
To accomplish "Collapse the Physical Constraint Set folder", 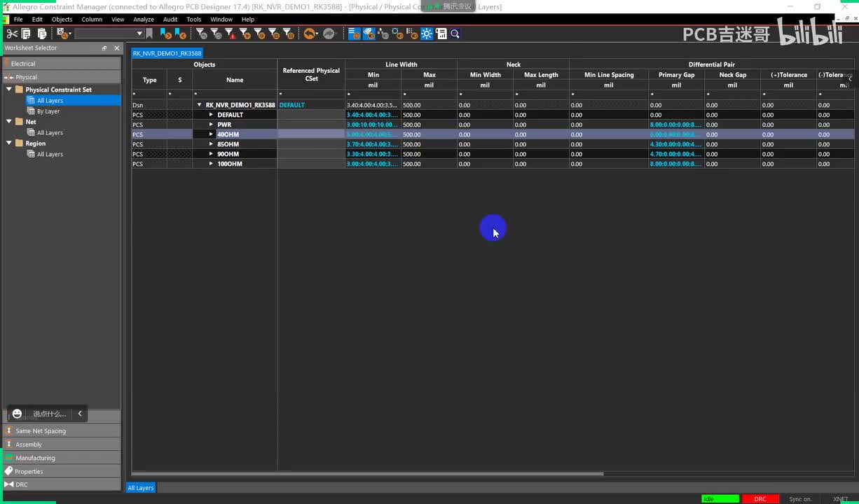I will pos(9,89).
